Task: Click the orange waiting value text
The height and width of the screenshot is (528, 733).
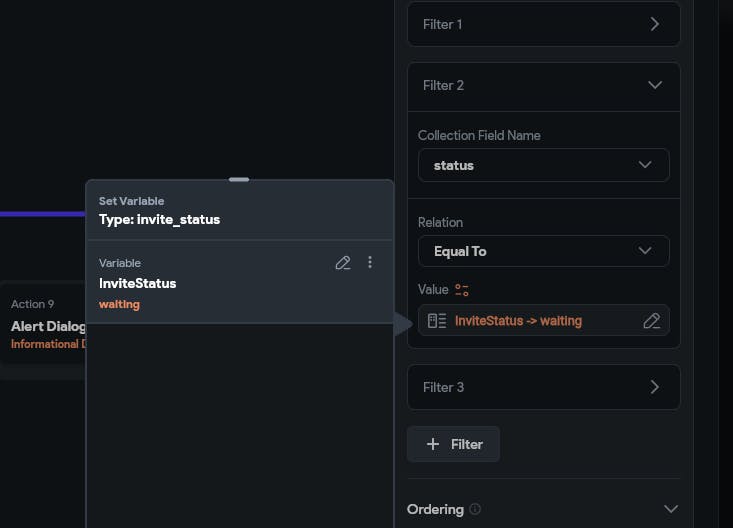Action: (119, 304)
